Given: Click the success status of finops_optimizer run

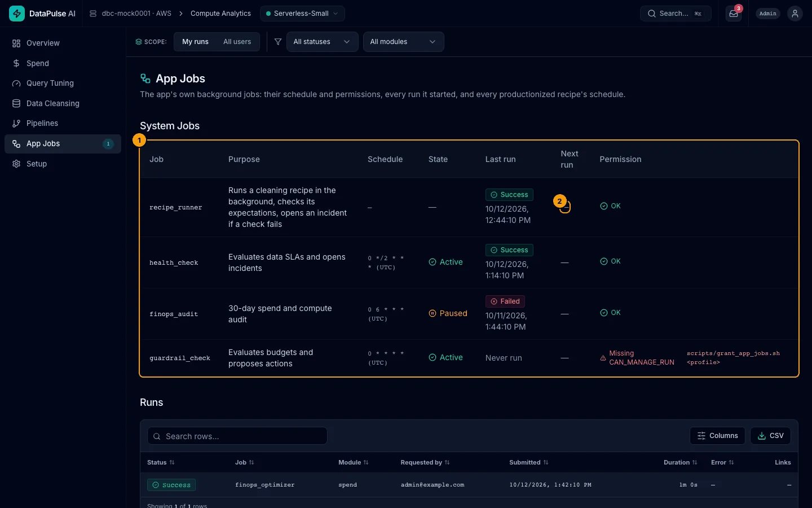Looking at the screenshot, I should 171,485.
